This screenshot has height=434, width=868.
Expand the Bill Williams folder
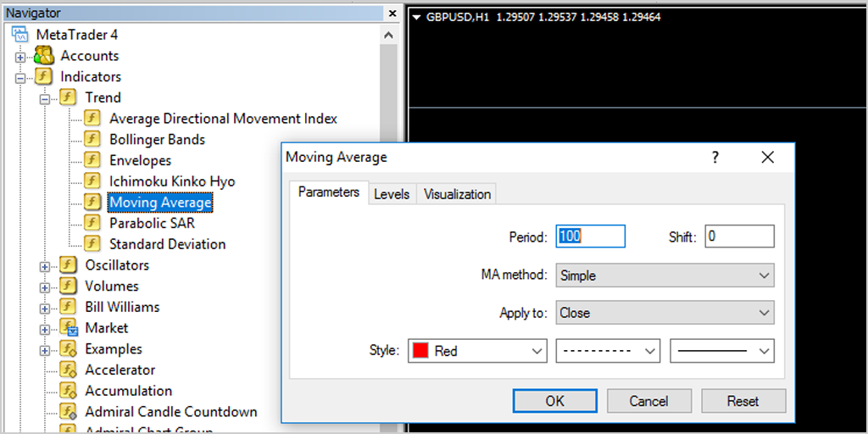(45, 308)
